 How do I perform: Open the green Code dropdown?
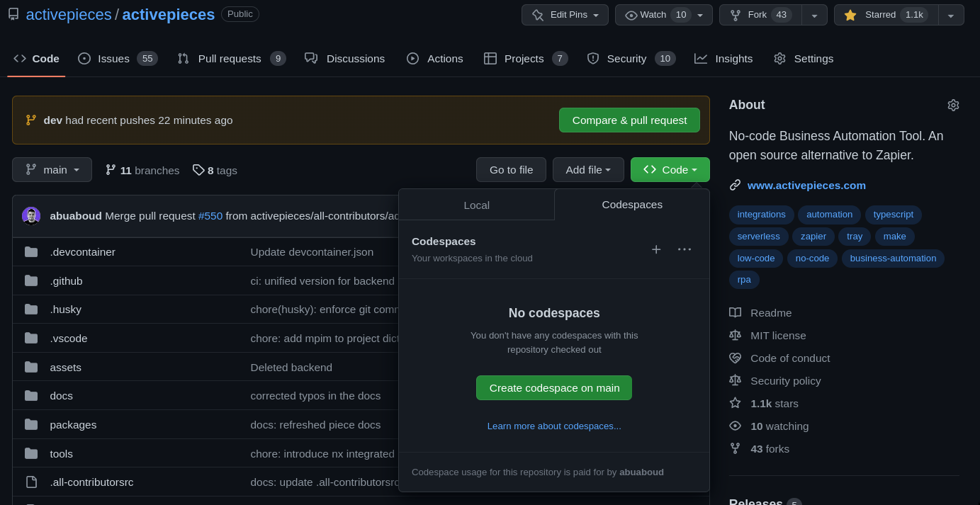(x=670, y=169)
